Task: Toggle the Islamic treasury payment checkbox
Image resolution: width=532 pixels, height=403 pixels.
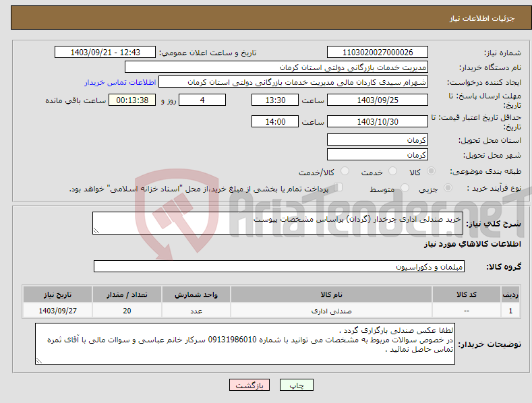Action: click(338, 187)
